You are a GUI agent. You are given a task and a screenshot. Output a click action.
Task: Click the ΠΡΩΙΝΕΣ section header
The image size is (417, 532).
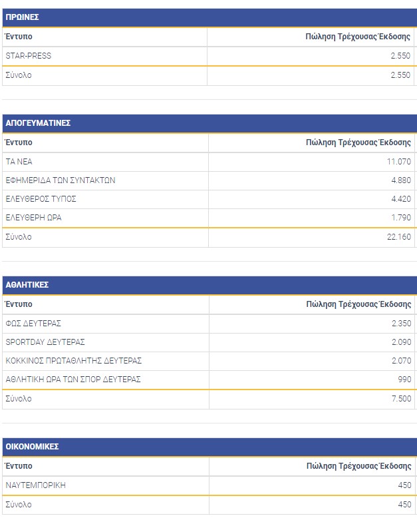click(21, 18)
